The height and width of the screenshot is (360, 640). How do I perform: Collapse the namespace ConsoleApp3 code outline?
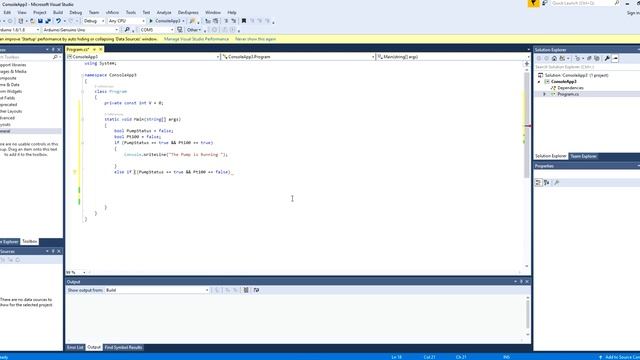point(82,76)
